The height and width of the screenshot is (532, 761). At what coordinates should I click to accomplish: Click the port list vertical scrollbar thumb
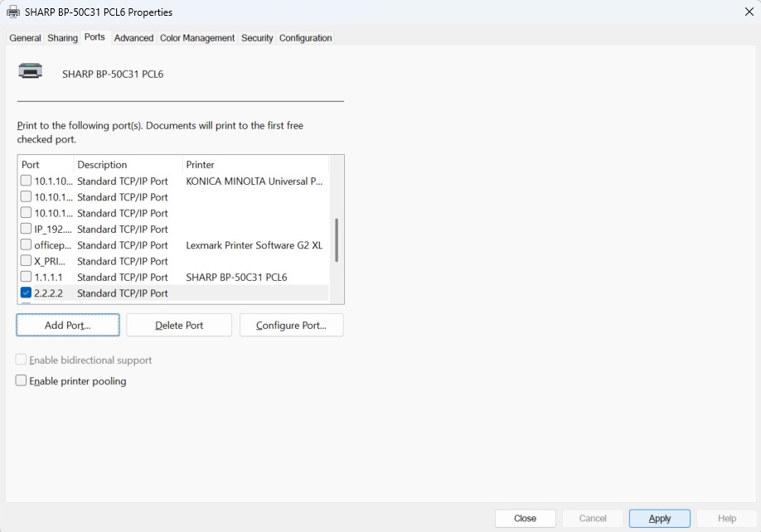pyautogui.click(x=337, y=240)
